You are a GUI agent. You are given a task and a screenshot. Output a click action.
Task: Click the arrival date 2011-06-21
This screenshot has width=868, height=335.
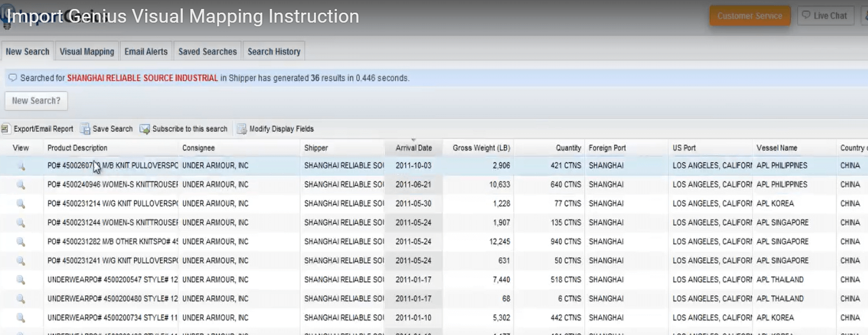(x=413, y=185)
